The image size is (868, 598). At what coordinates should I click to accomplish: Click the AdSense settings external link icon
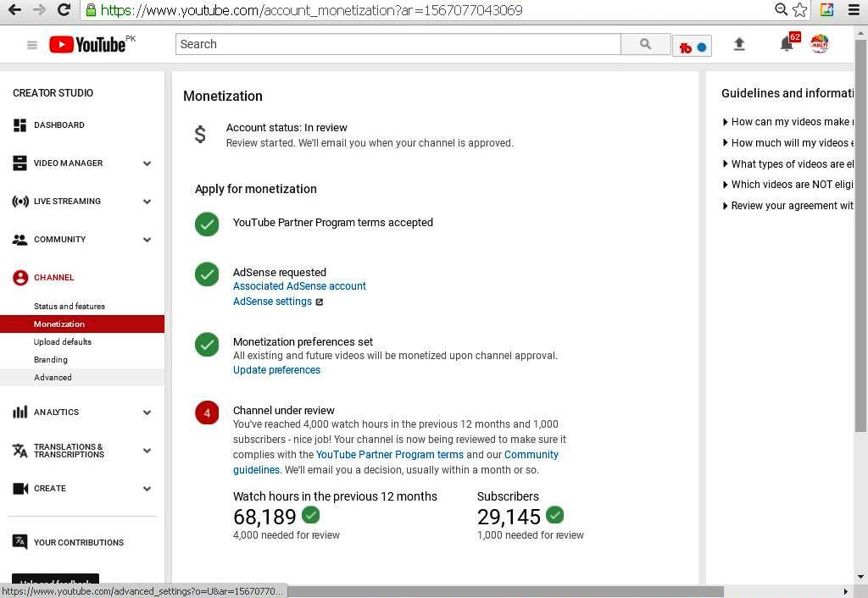[x=320, y=302]
